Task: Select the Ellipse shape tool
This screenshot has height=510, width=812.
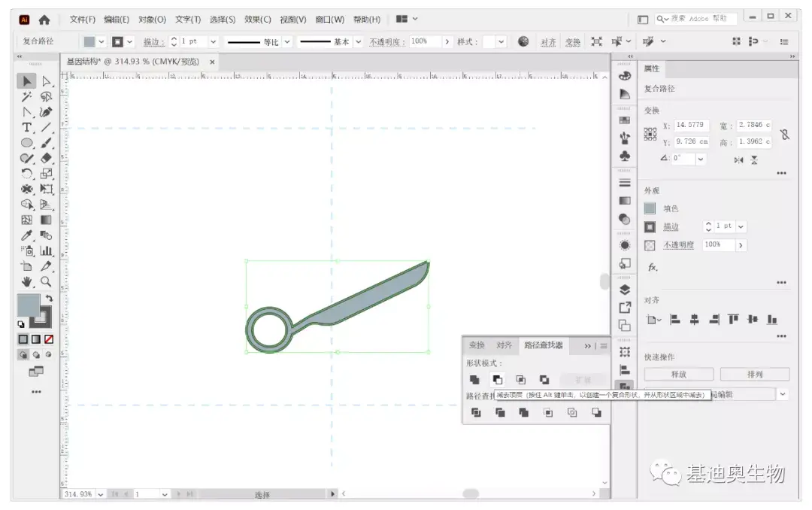Action: tap(26, 143)
